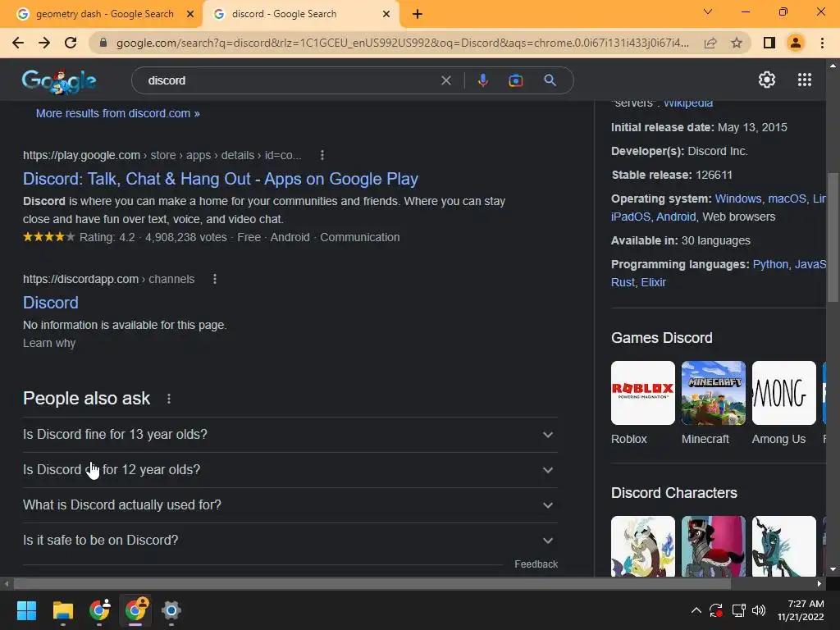Screen dimensions: 840x630
Task: Switch to discord Google Search tab
Action: [x=300, y=14]
